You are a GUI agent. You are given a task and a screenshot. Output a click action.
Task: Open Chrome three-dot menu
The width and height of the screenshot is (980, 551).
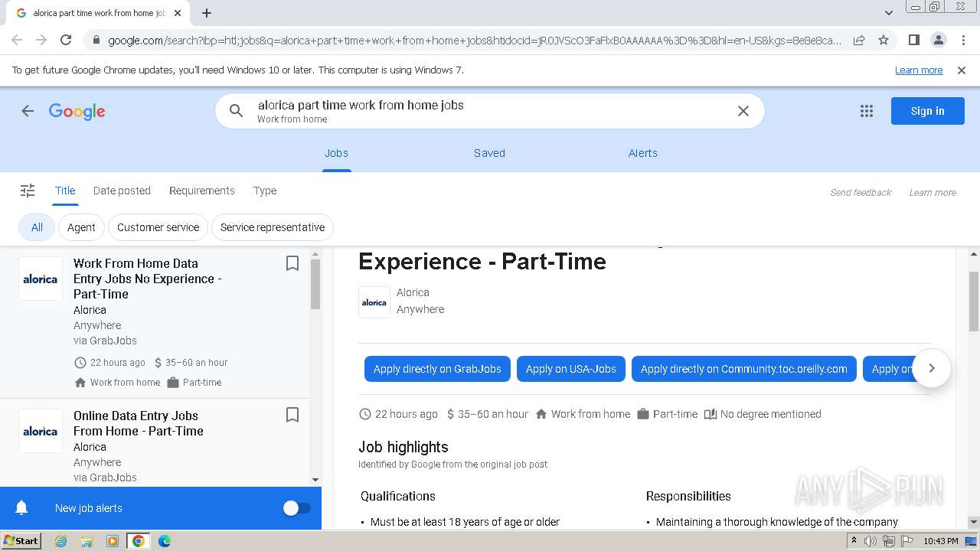[962, 40]
